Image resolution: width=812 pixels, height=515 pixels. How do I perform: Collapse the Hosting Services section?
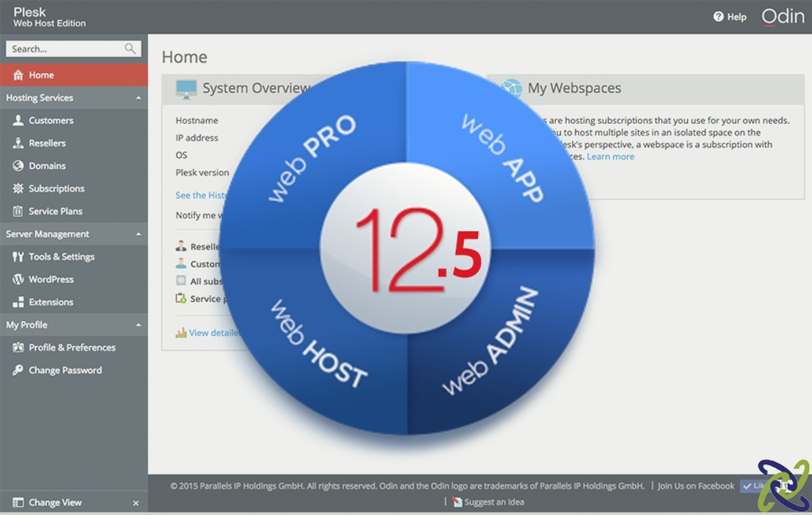click(x=138, y=98)
